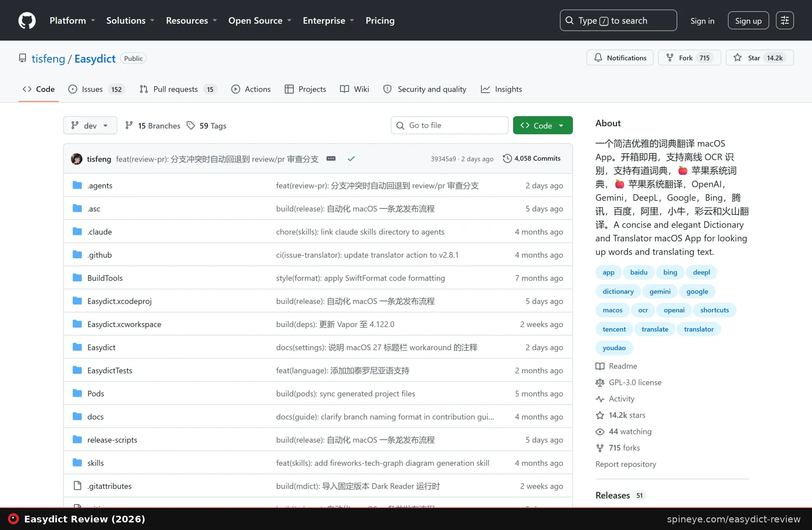The image size is (812, 530).
Task: Click the Readme book icon
Action: coord(599,366)
